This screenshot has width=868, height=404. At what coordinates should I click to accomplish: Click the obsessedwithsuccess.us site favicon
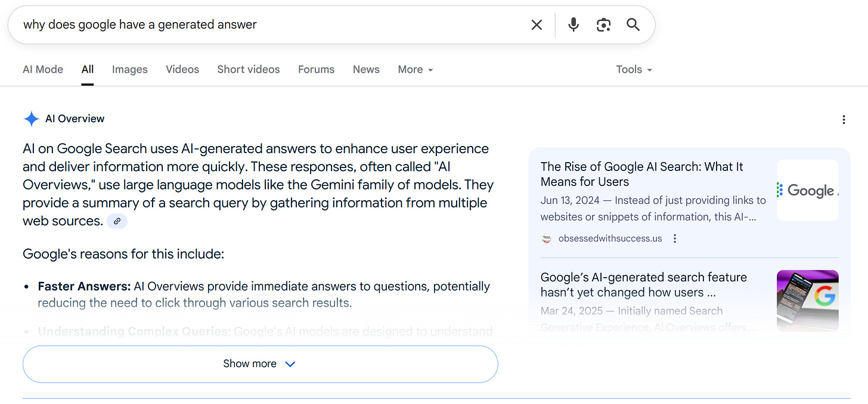(x=547, y=238)
